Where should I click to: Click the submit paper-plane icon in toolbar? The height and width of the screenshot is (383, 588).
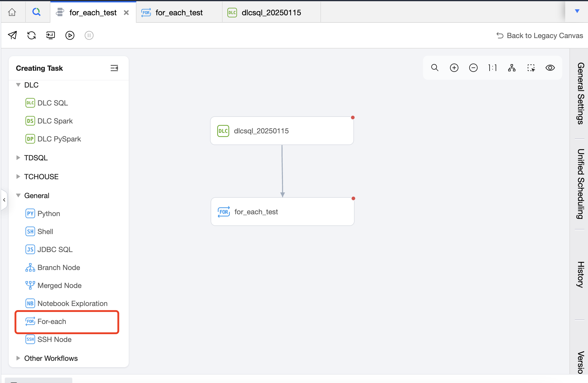[12, 35]
